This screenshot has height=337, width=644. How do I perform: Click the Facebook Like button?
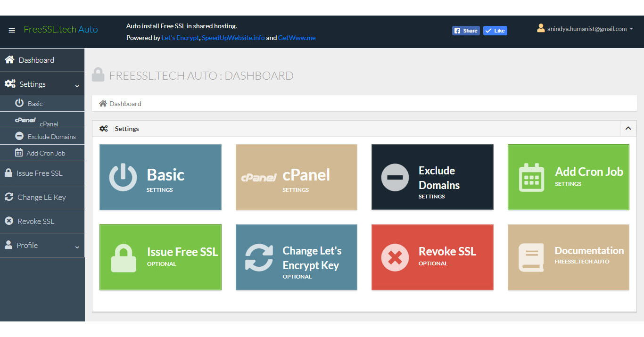click(x=495, y=31)
